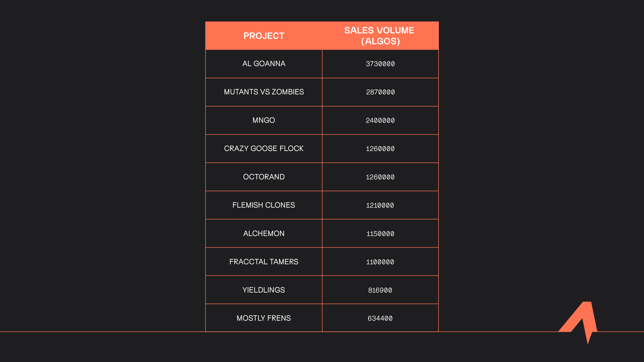
Task: Click the 1150000 volume cell
Action: [380, 234]
